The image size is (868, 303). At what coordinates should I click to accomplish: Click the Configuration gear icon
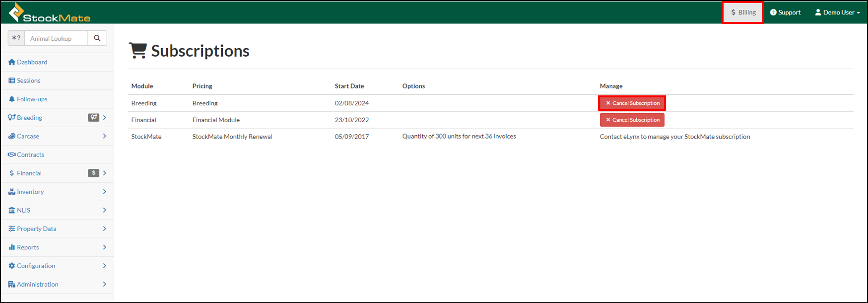12,266
